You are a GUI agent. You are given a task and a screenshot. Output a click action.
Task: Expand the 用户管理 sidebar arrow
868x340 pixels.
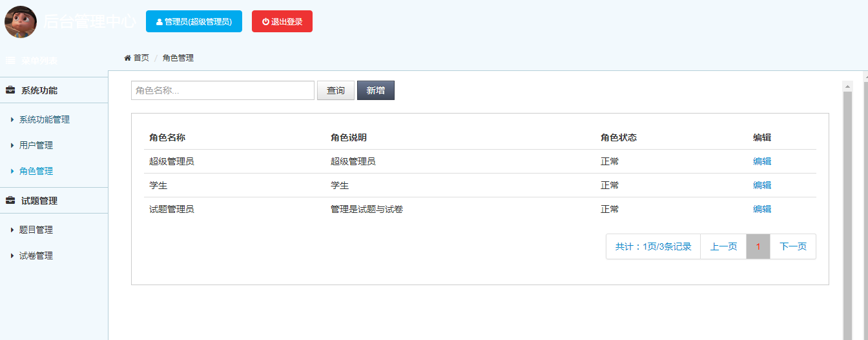[x=12, y=145]
